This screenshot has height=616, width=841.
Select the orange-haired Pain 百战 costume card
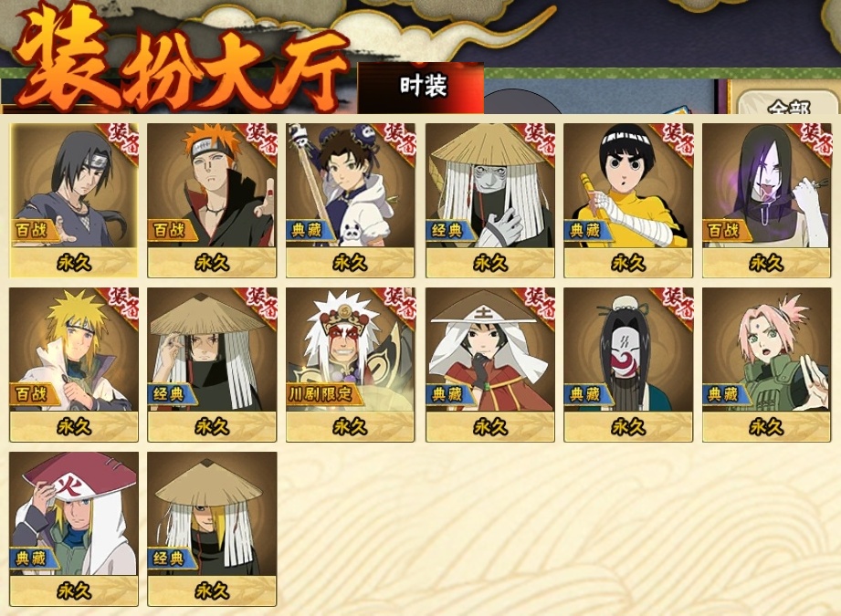[212, 201]
